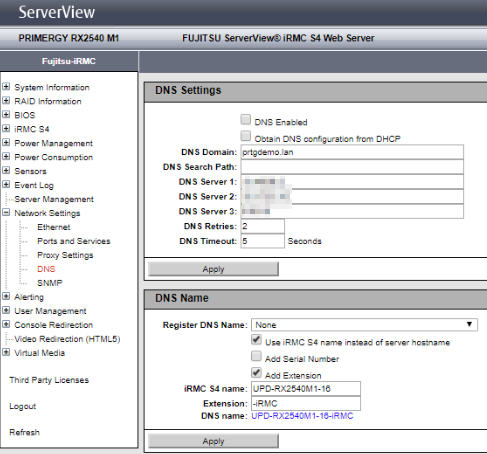Screen dimensions: 487x454
Task: Uncheck Use iRMC S4 name instead of hostname
Action: pos(256,340)
